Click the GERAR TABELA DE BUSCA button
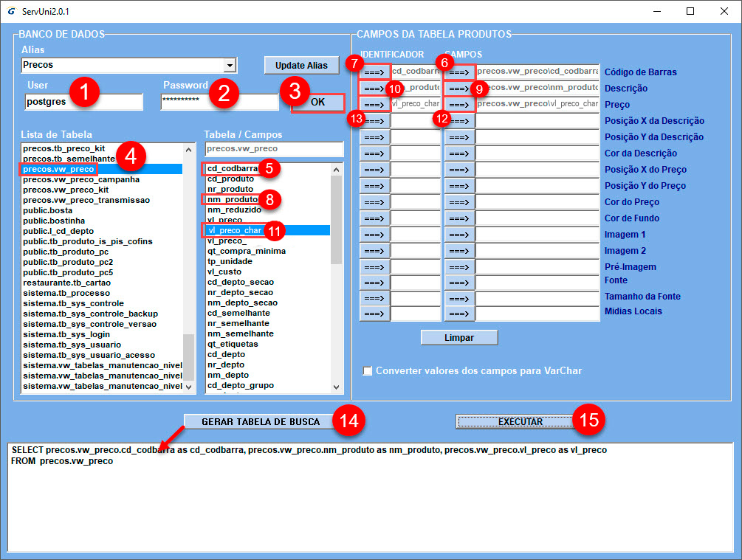Viewport: 742px width, 560px height. coord(261,421)
